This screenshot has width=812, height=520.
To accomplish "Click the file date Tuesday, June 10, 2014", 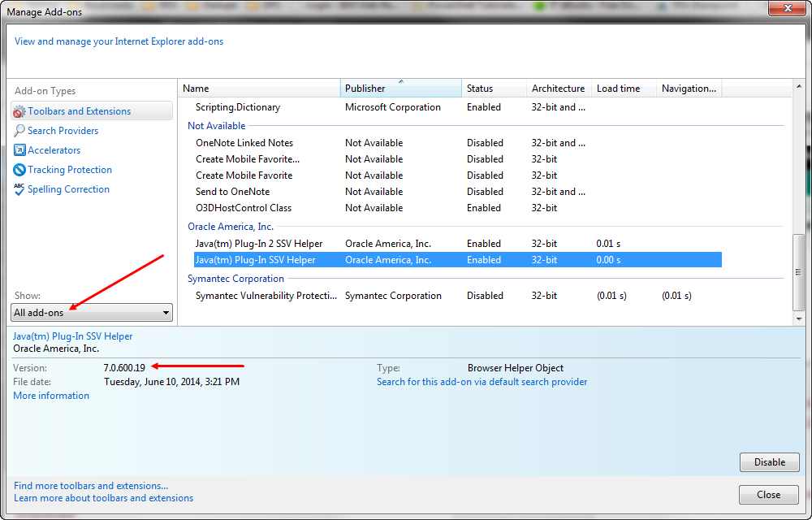I will pyautogui.click(x=171, y=382).
